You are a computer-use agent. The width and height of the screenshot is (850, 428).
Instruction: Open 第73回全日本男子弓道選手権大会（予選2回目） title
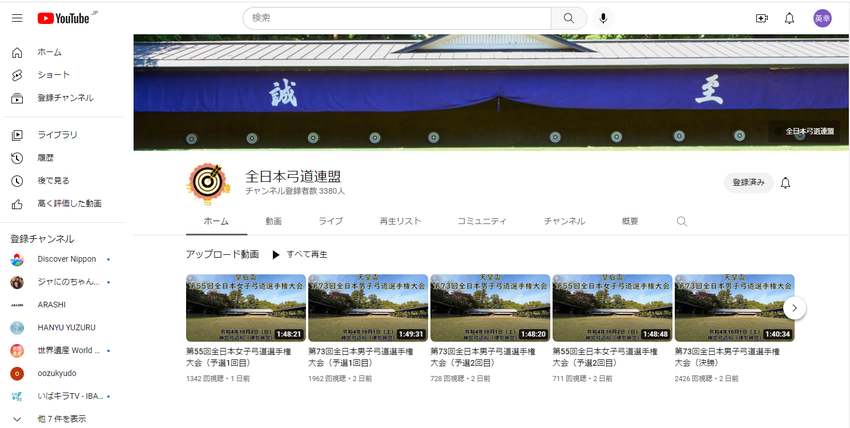483,357
